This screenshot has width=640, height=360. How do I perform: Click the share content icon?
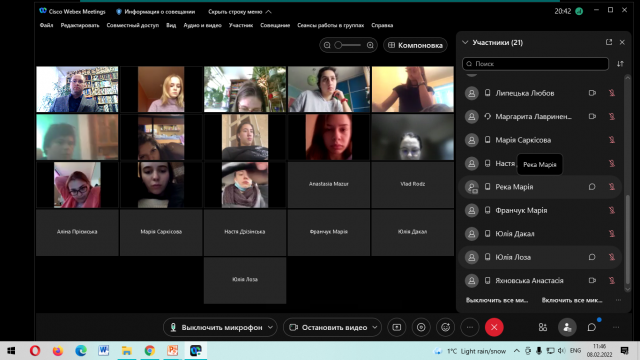point(396,327)
